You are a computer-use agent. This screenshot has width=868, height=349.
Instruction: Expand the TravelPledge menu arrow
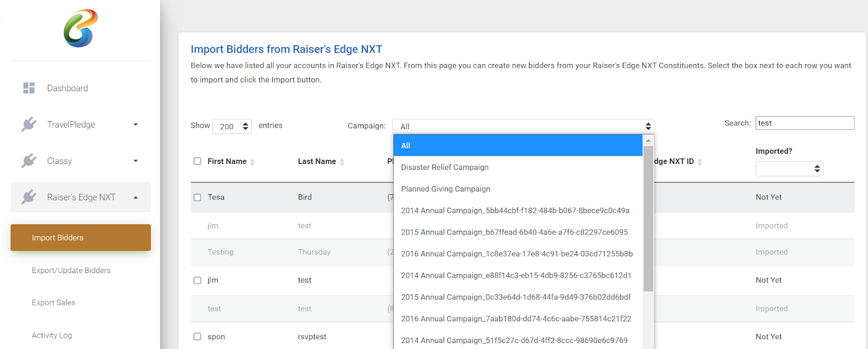click(x=136, y=124)
